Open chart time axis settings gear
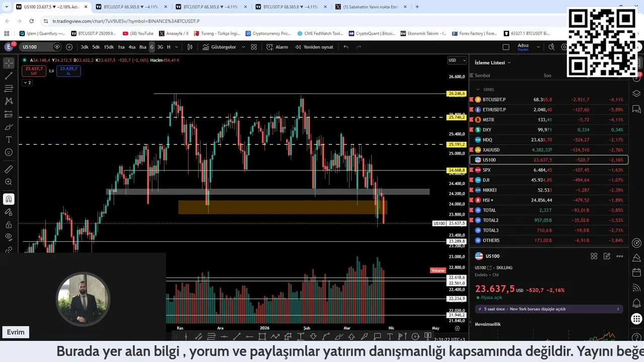Image resolution: width=644 pixels, height=362 pixels. point(457,328)
